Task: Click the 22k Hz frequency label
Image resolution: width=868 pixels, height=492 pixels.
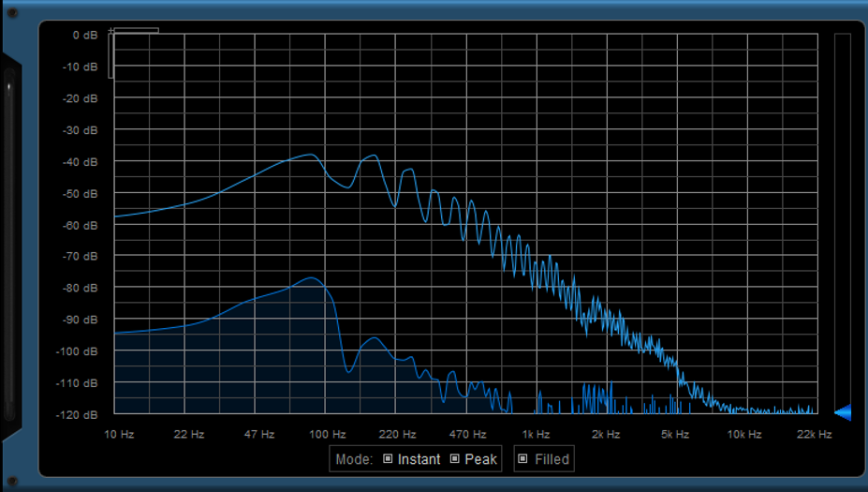Action: 815,435
